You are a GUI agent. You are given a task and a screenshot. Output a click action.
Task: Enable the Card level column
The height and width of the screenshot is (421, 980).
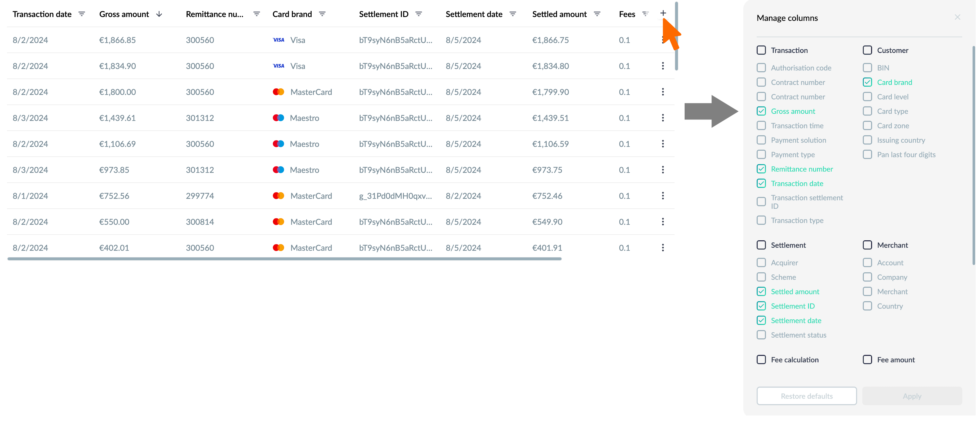(x=867, y=97)
